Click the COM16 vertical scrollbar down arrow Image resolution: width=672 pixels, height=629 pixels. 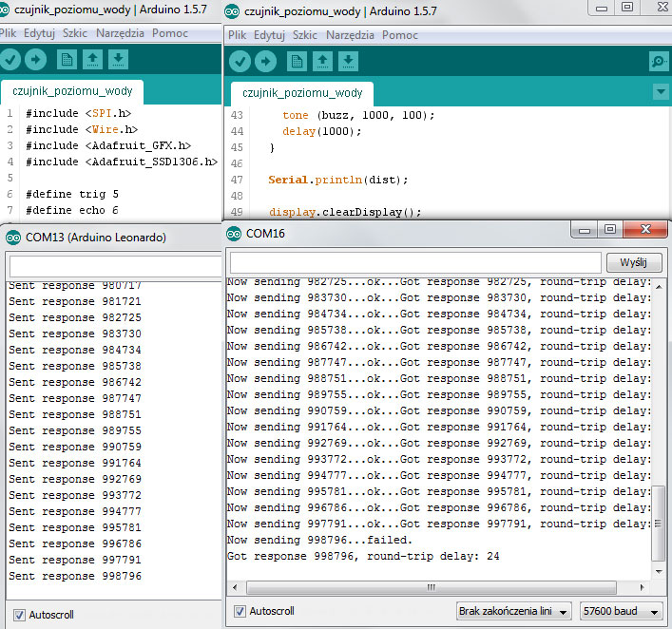pos(659,571)
